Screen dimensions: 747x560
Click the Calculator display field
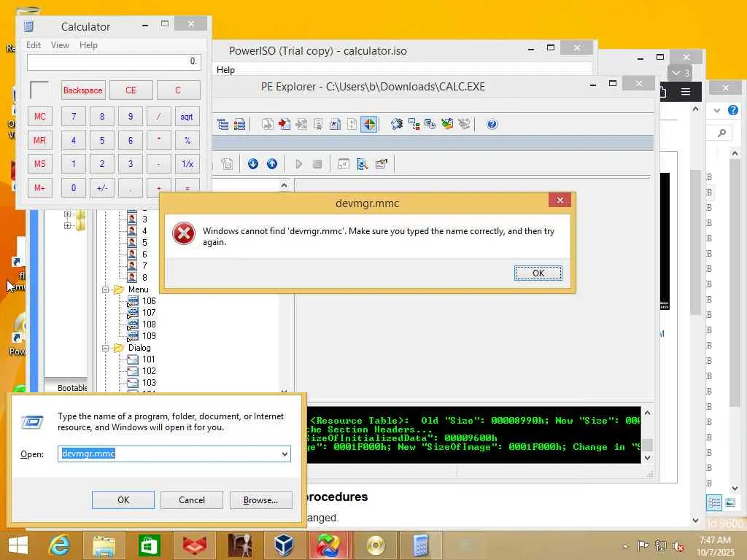coord(114,62)
